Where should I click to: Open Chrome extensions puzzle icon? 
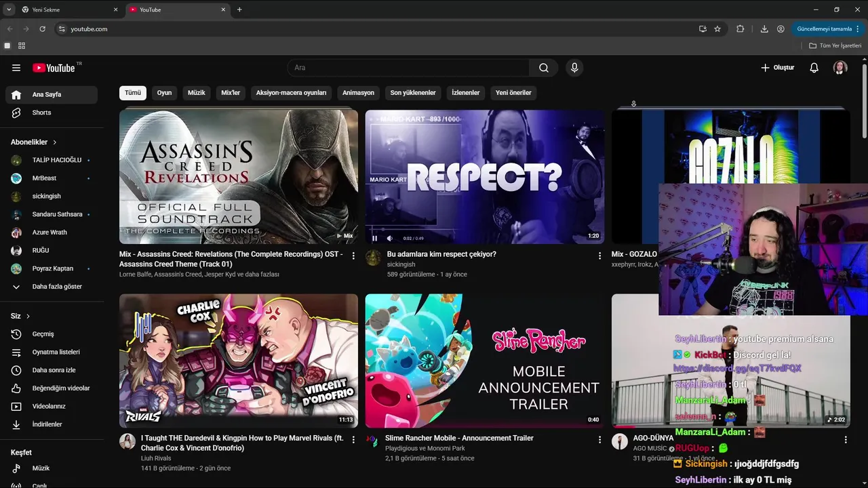pos(740,29)
